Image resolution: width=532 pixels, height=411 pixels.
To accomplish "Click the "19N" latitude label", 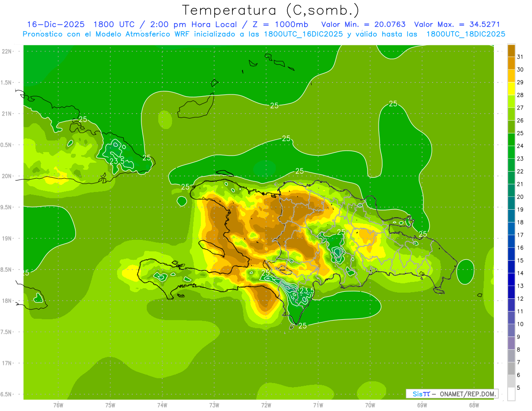I will pyautogui.click(x=7, y=239).
